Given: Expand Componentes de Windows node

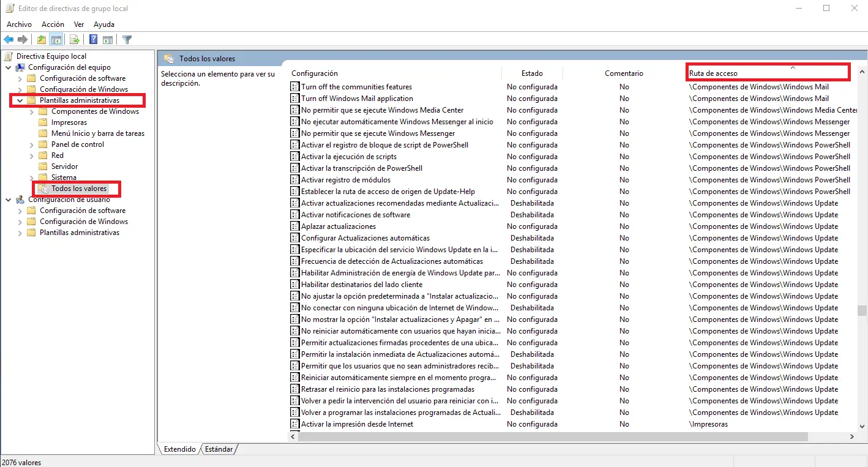Looking at the screenshot, I should [x=32, y=111].
